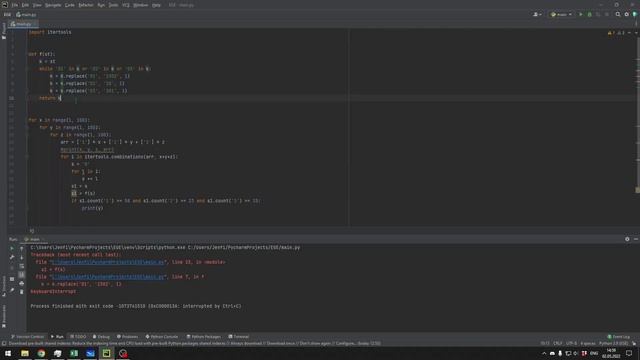
Task: Open PyCharm taskbar icon
Action: tap(107, 353)
